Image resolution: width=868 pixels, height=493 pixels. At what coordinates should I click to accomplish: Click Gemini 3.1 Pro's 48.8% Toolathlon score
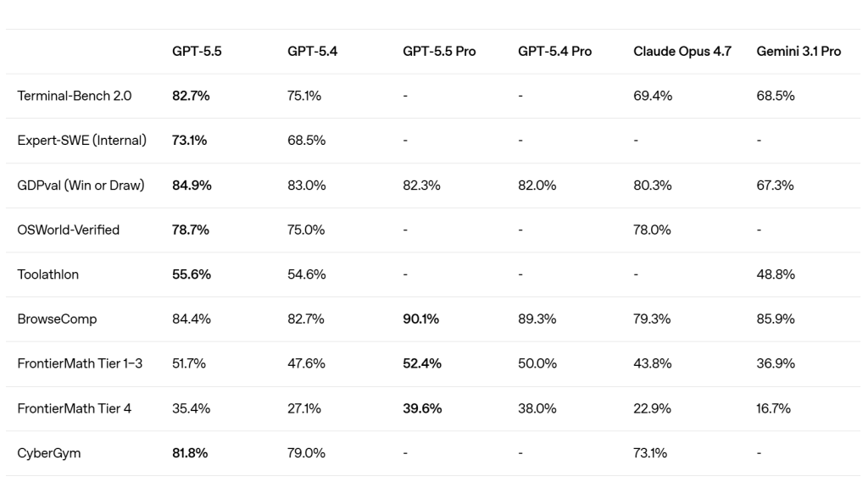(x=776, y=274)
